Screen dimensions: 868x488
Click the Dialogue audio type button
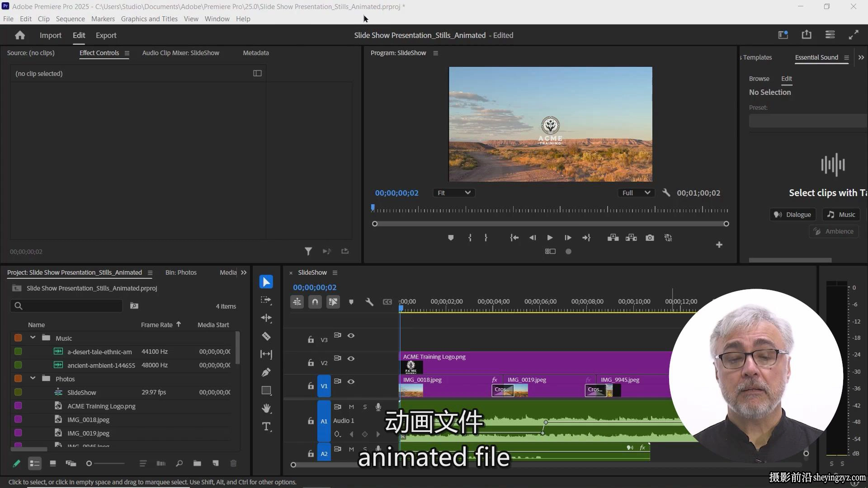pos(793,215)
